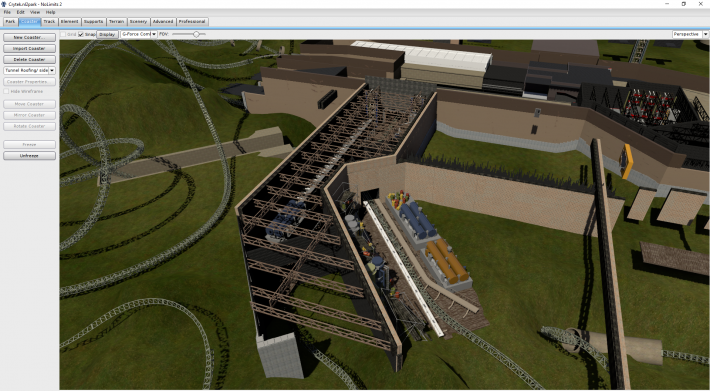710x391 pixels.
Task: Click the Unfreeze button
Action: 29,156
